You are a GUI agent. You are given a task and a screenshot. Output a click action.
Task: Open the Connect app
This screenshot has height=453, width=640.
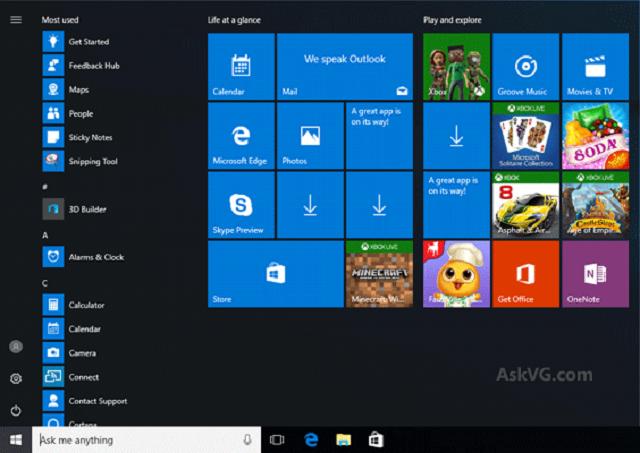tap(71, 377)
